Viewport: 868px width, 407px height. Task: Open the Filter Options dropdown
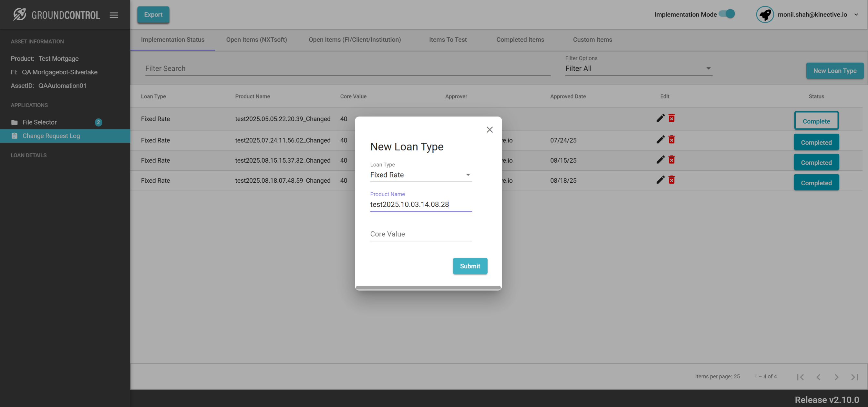click(x=638, y=68)
